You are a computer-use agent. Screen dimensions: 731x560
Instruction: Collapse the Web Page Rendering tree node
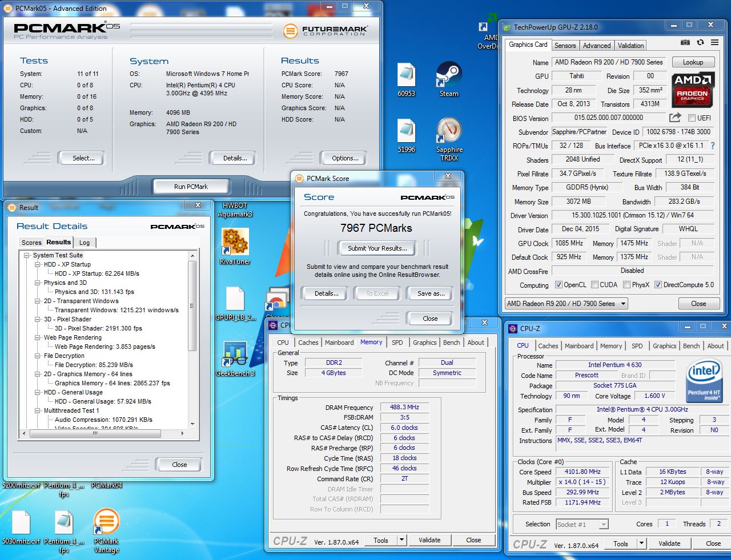coord(37,338)
